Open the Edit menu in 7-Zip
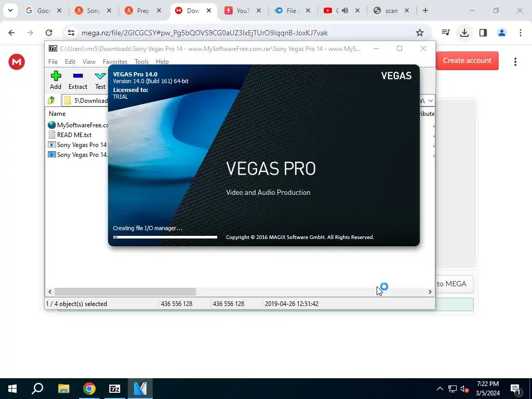532x399 pixels. coord(70,62)
